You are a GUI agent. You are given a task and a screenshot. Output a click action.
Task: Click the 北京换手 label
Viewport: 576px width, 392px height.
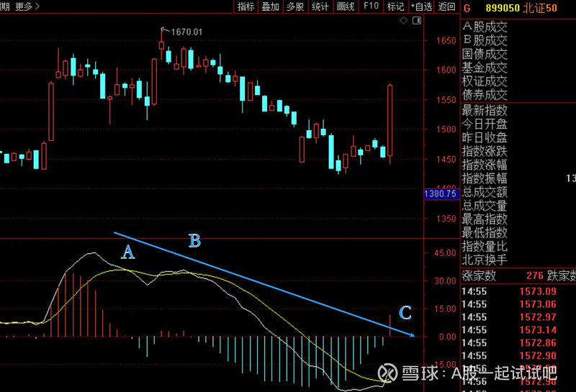click(x=485, y=260)
